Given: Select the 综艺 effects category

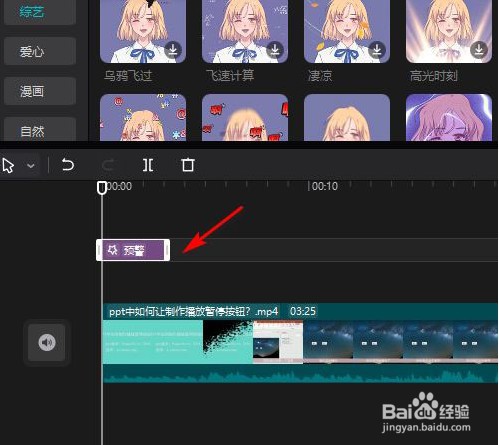Looking at the screenshot, I should pyautogui.click(x=40, y=12).
